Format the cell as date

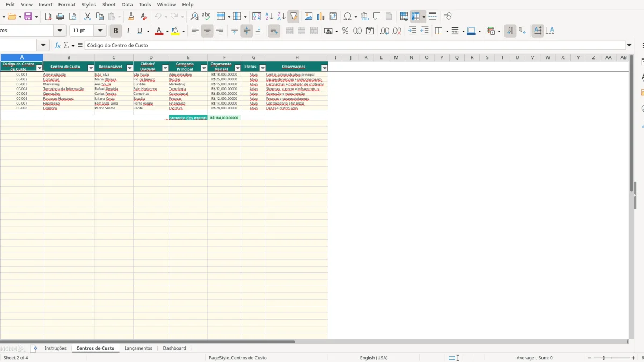point(370,31)
